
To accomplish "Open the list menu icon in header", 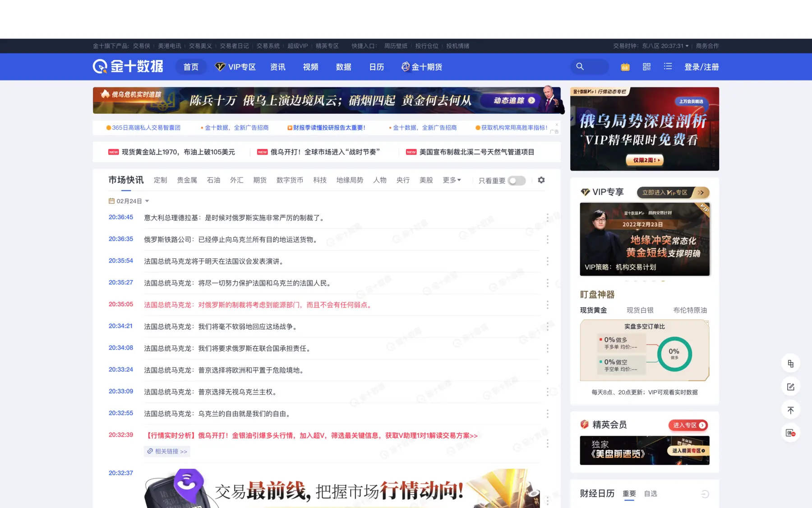I will point(668,67).
